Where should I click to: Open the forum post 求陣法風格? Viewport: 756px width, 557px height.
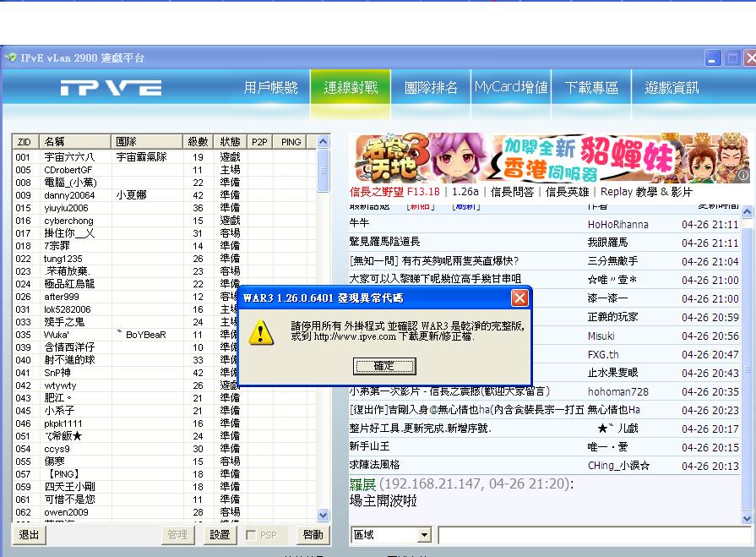(375, 465)
